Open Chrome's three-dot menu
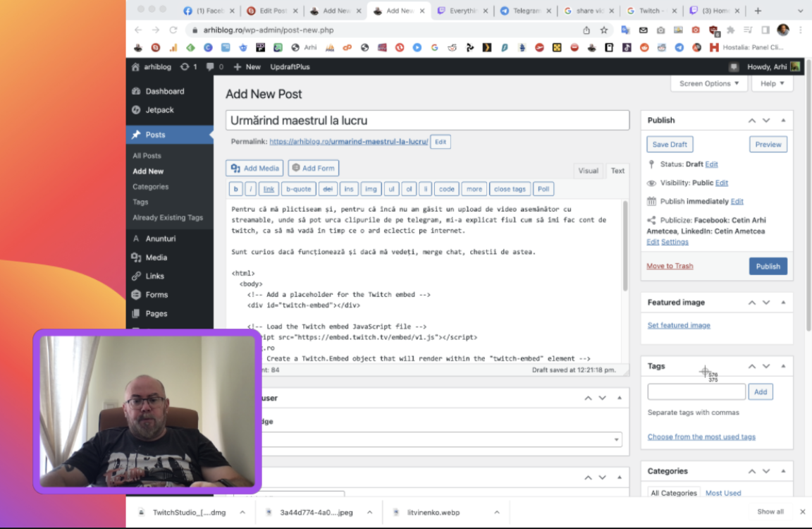Viewport: 812px width, 529px height. pyautogui.click(x=801, y=30)
